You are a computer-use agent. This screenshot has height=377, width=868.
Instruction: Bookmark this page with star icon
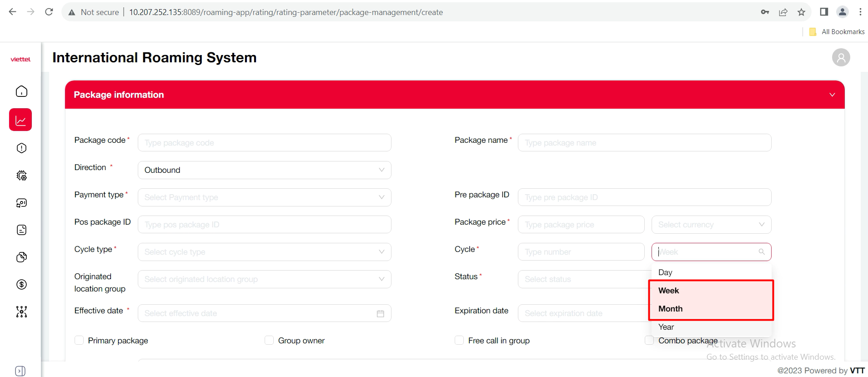801,12
